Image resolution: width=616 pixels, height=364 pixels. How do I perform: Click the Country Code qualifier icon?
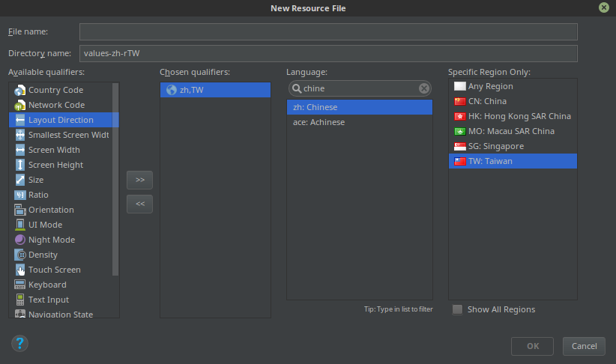click(x=20, y=90)
